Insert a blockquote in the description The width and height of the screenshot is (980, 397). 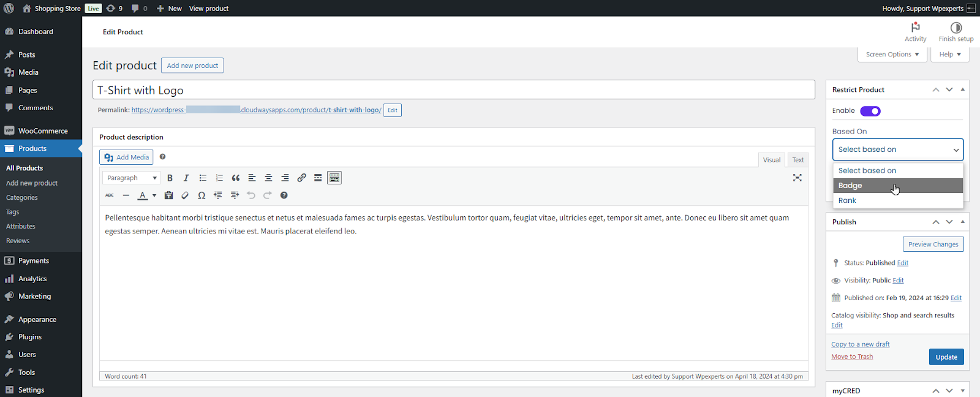click(236, 178)
